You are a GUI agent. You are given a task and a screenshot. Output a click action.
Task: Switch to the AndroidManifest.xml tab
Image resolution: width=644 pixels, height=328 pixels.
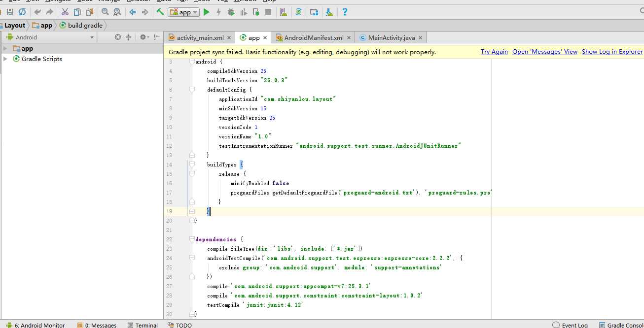(x=314, y=37)
